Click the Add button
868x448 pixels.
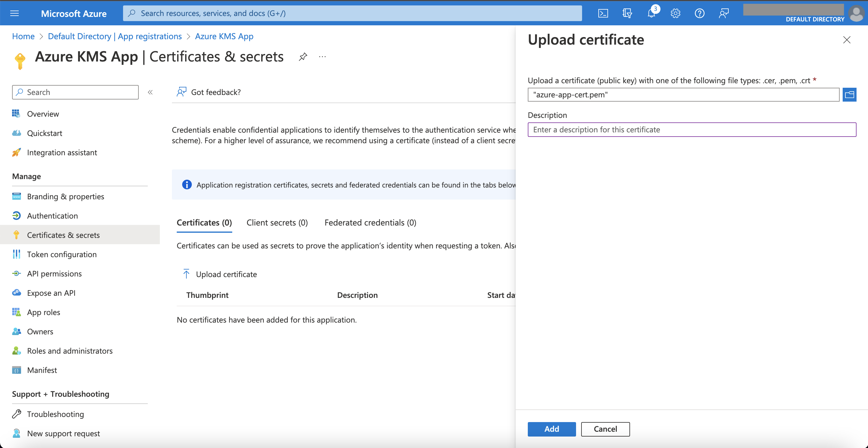point(552,429)
